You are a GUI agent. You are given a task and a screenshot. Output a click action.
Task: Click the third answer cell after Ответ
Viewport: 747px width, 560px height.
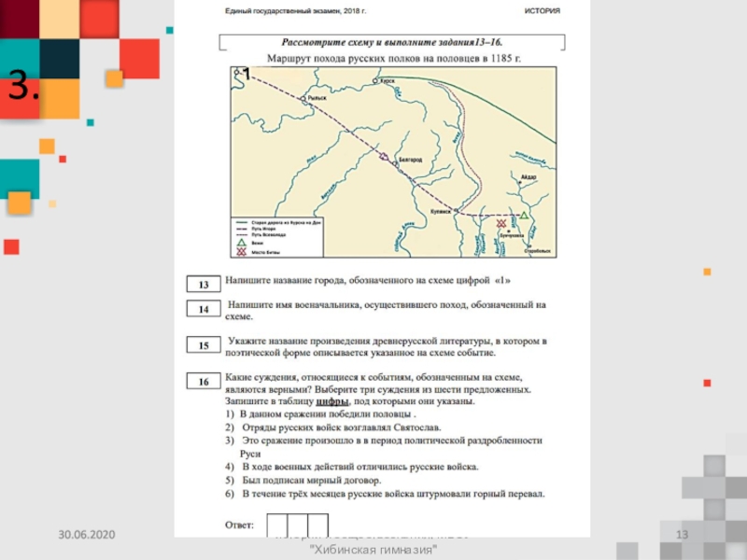tap(318, 525)
